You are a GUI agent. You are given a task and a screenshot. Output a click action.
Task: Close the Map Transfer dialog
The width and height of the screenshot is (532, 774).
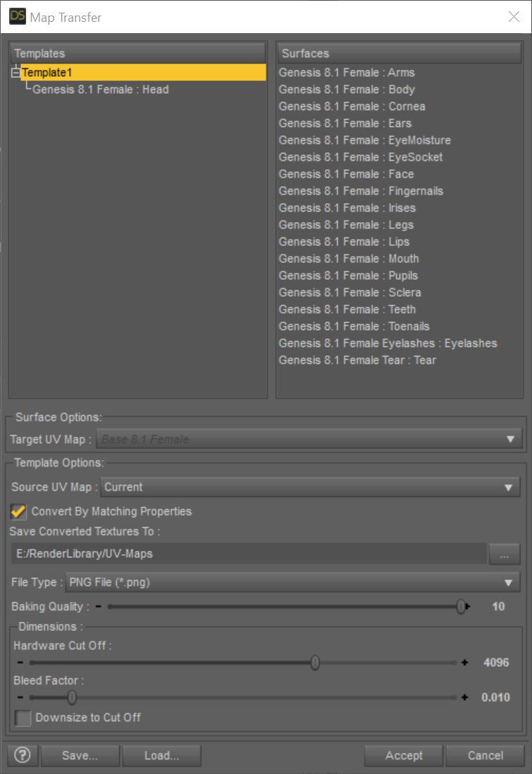[514, 17]
